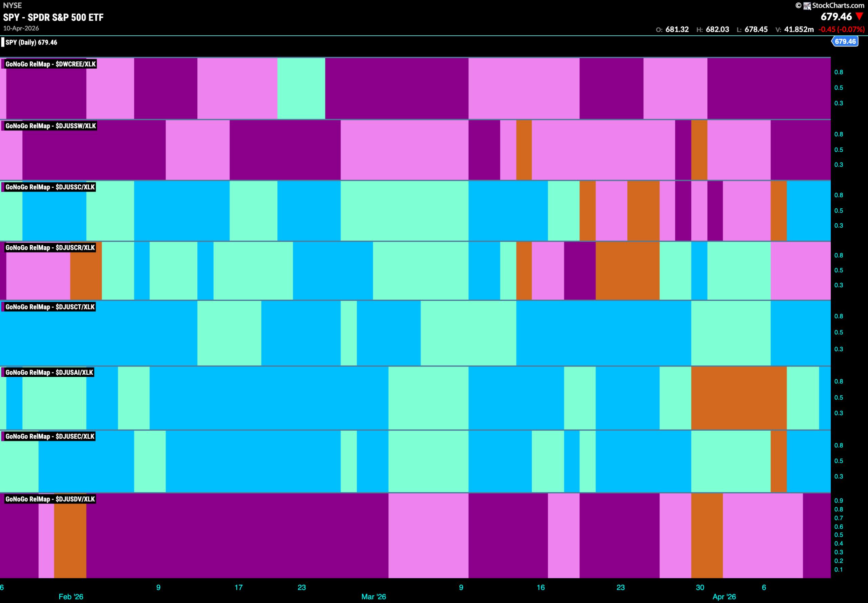Click the blue 679.46 price tag
This screenshot has width=868, height=603.
[x=845, y=41]
